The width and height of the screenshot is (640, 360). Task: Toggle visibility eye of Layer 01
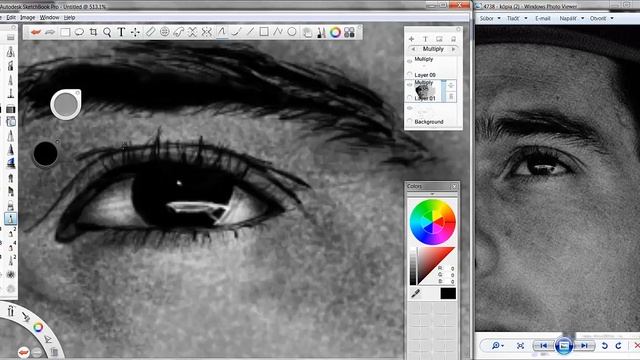coord(410,85)
